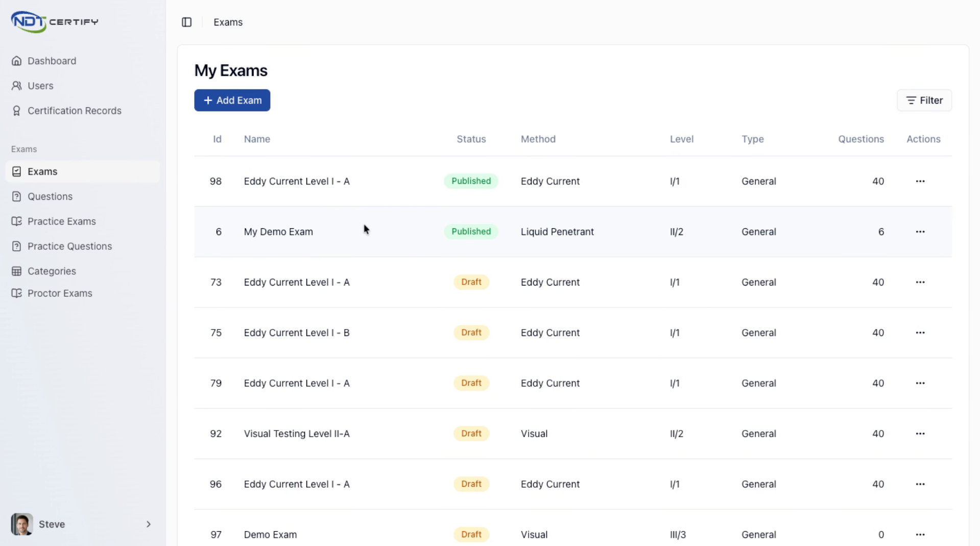
Task: Click the Demo Exam row name
Action: click(x=270, y=535)
